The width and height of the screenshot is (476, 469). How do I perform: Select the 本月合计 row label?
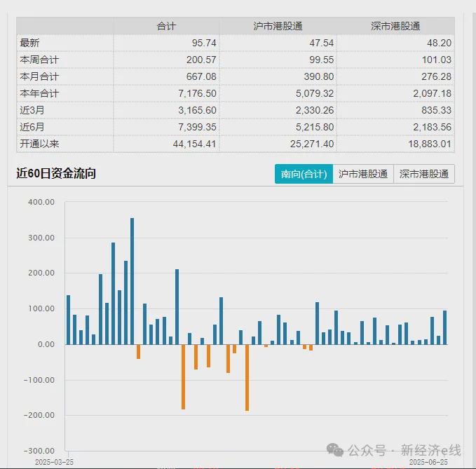coord(39,76)
